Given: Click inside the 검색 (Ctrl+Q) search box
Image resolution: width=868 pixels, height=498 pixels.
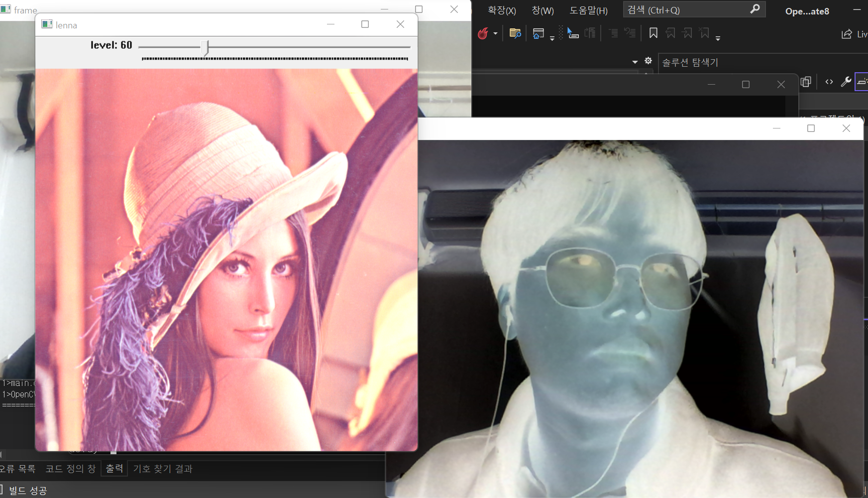Looking at the screenshot, I should pyautogui.click(x=694, y=9).
